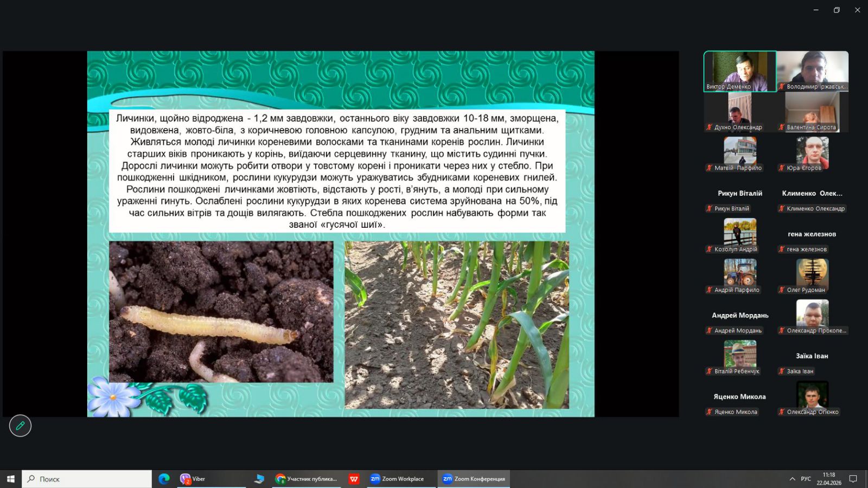Viewport: 868px width, 488px height.
Task: Click the larva photo in the slide
Action: click(221, 312)
